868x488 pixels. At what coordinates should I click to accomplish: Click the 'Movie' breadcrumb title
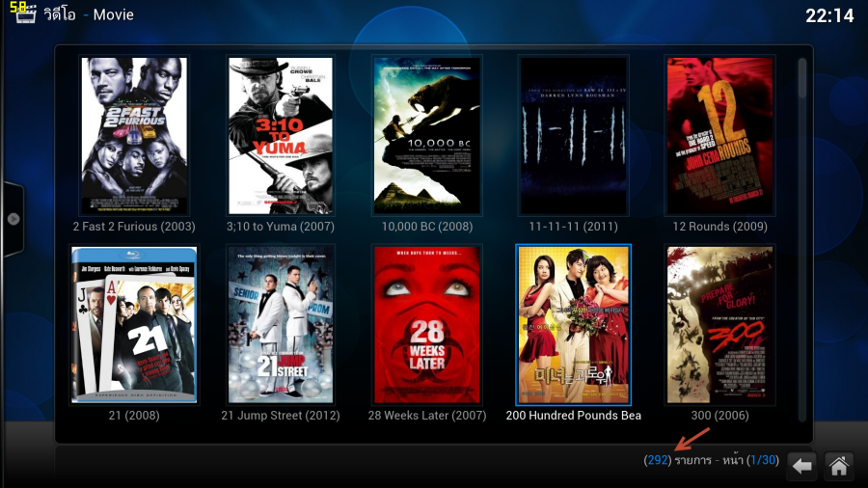(x=114, y=14)
